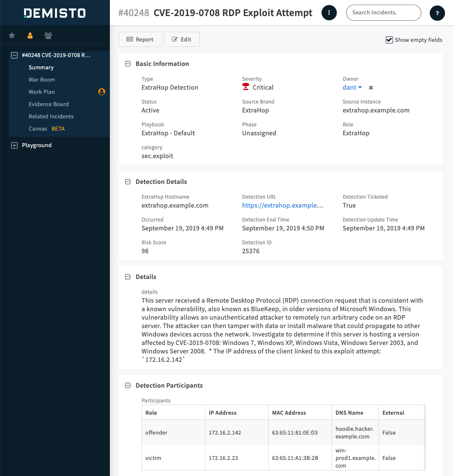Open the Summary page
This screenshot has width=453, height=476.
(x=41, y=67)
